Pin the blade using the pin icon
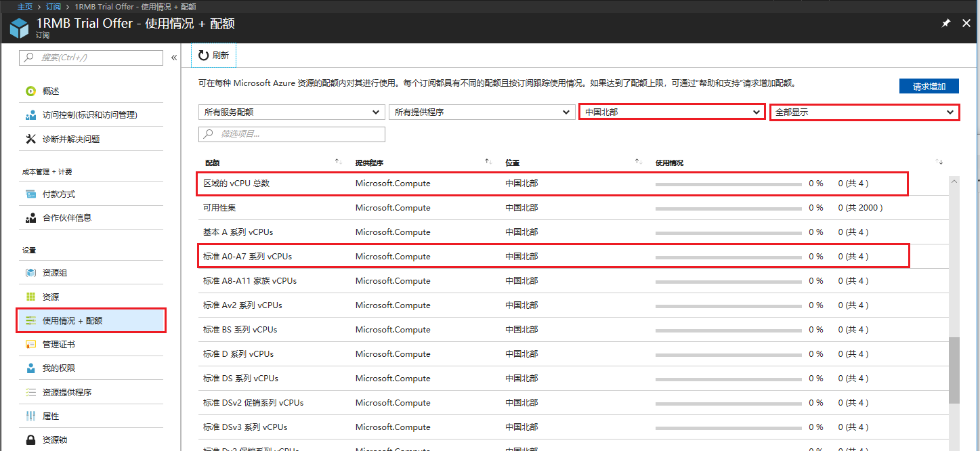The image size is (980, 451). [946, 23]
